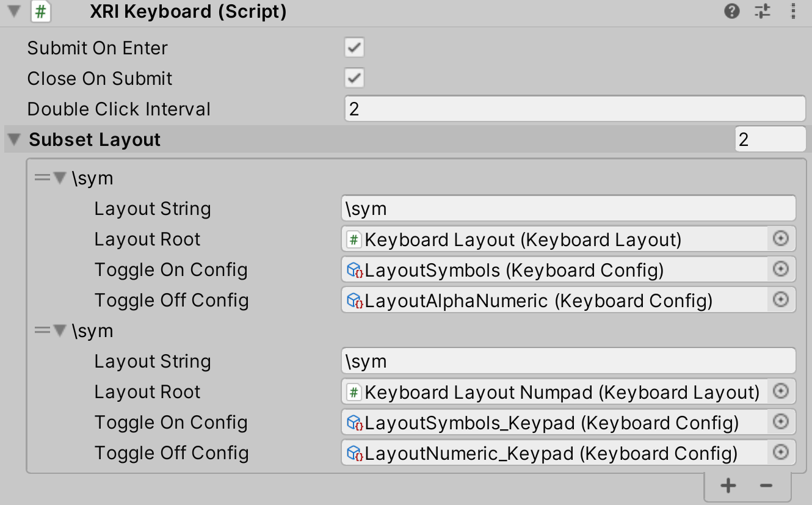812x505 pixels.
Task: Open object picker for LayoutSymbols Toggle On Config
Action: pyautogui.click(x=780, y=269)
